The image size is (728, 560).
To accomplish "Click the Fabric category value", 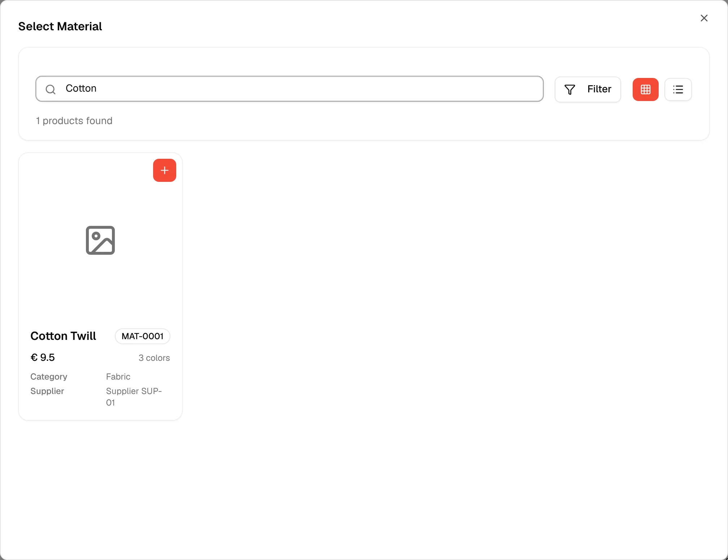I will (x=118, y=377).
